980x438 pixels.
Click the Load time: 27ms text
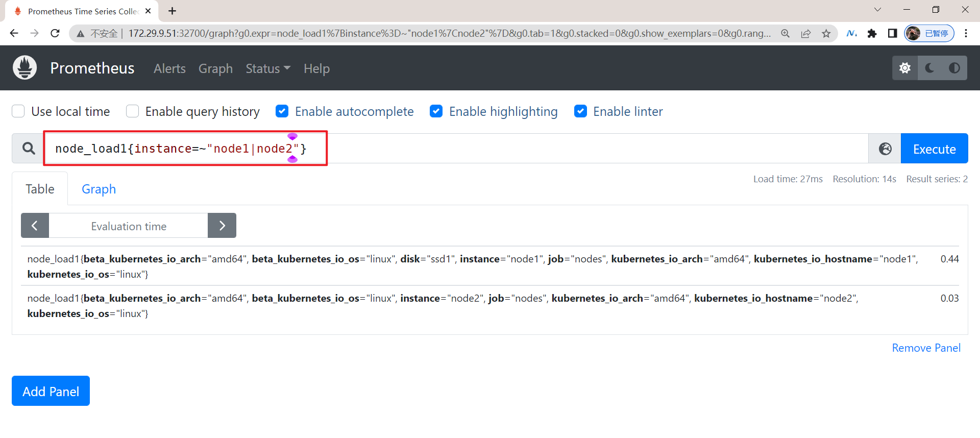point(788,179)
